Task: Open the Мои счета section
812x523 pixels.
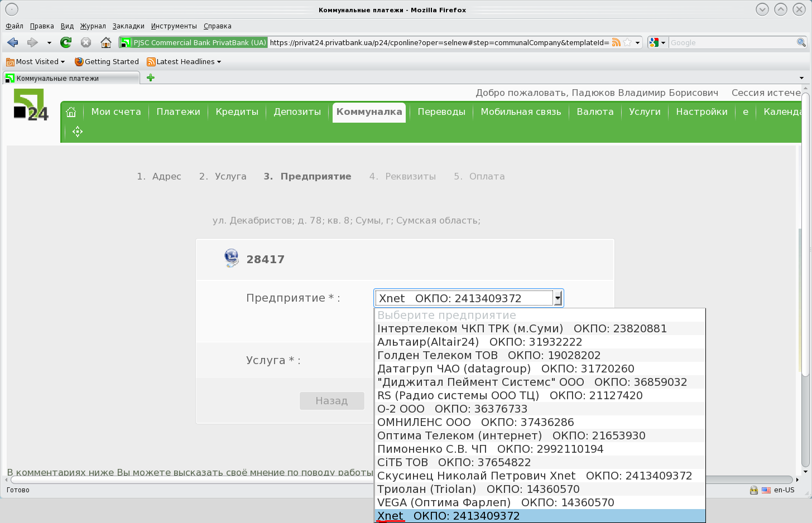Action: tap(116, 112)
